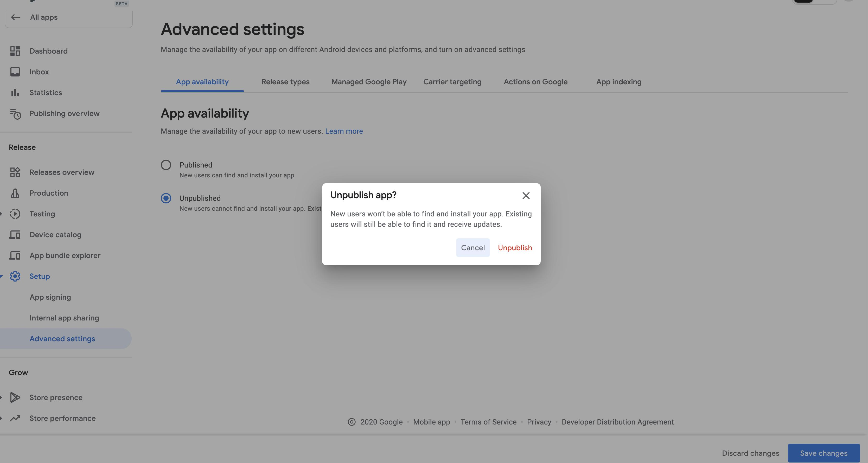Open the Carrier targeting tab
The height and width of the screenshot is (463, 868).
tap(452, 82)
